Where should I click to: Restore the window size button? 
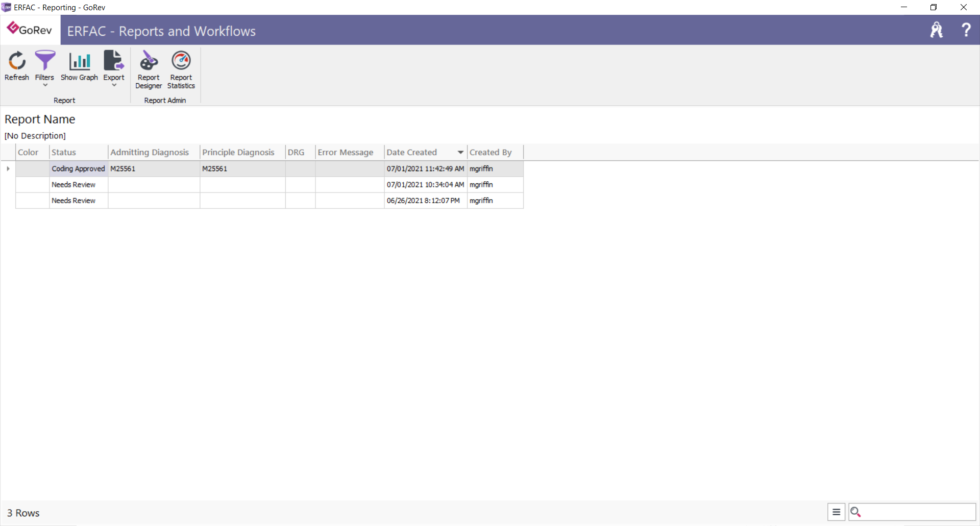pos(934,7)
